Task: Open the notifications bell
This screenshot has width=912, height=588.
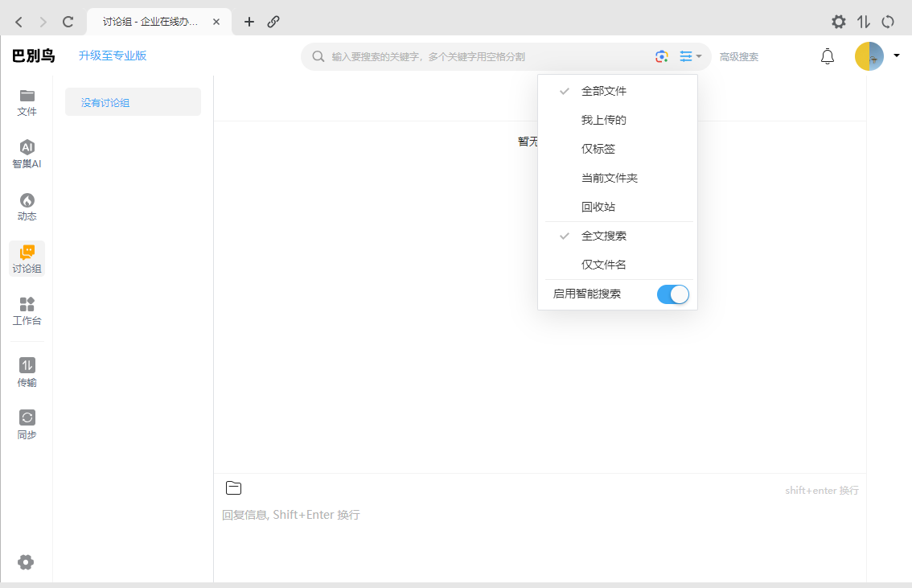Action: tap(827, 56)
